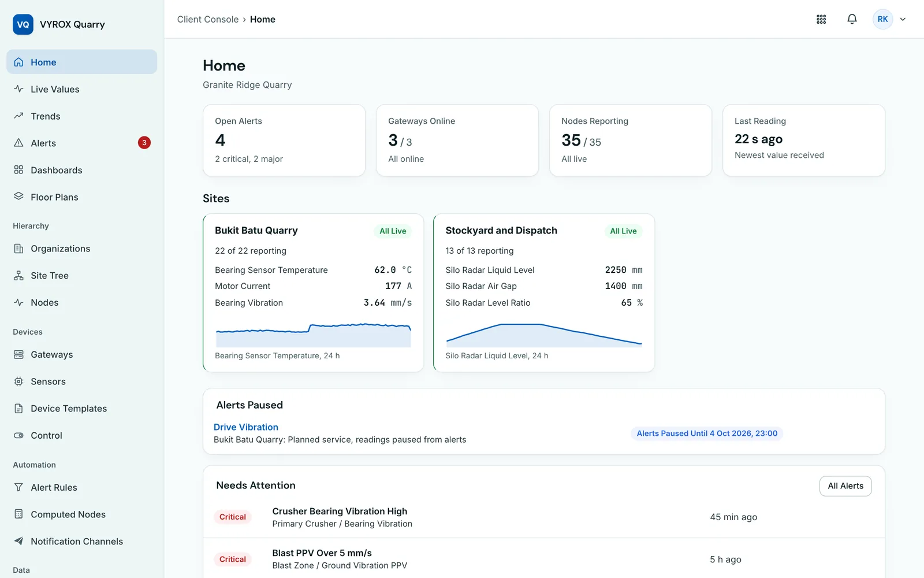The width and height of the screenshot is (924, 578).
Task: Open Alerts in sidebar
Action: 81,143
